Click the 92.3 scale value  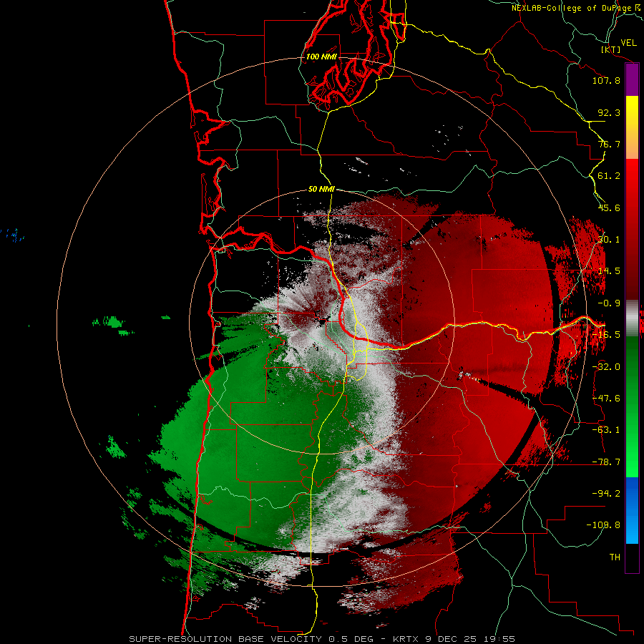coord(609,112)
